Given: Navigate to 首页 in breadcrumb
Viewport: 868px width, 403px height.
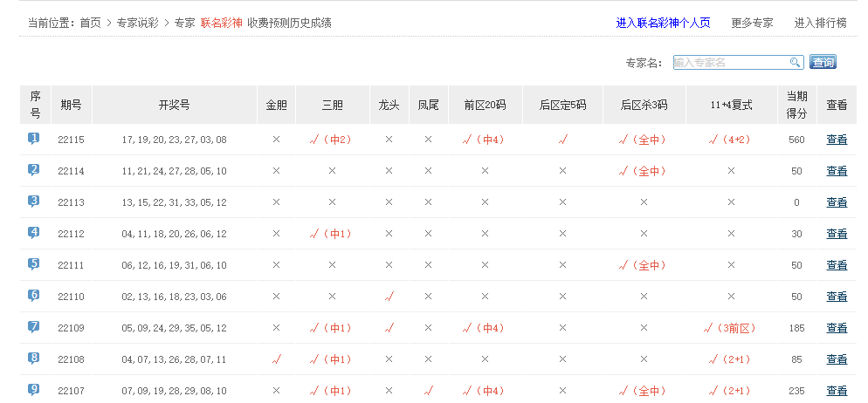Looking at the screenshot, I should tap(90, 23).
